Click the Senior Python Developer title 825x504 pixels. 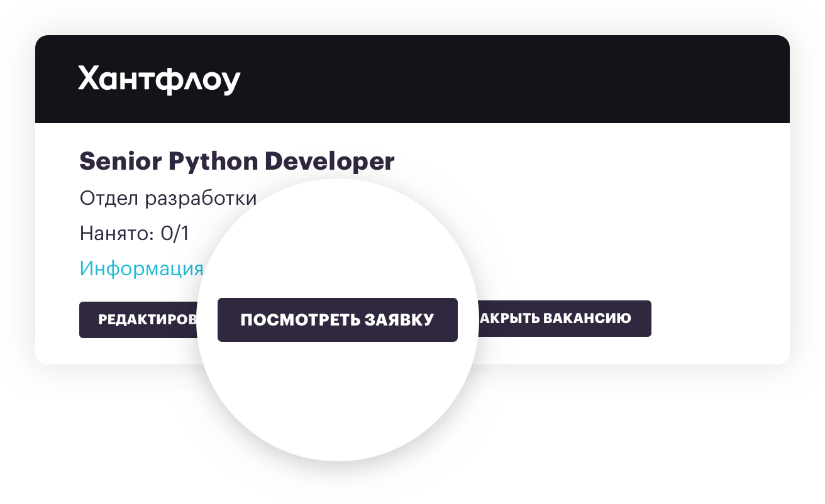coord(236,162)
